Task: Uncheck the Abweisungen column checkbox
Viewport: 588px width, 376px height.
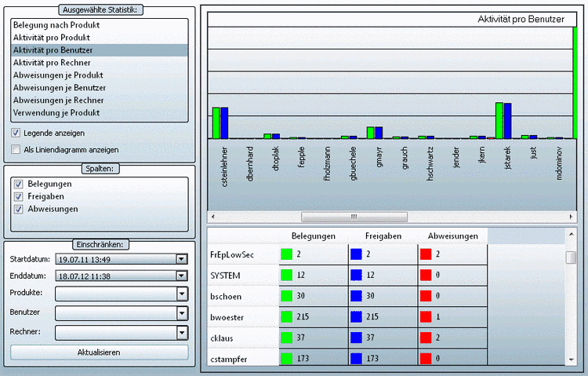Action: (18, 209)
